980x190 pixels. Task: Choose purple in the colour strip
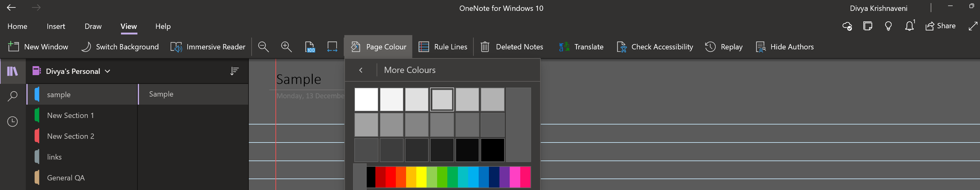click(504, 177)
